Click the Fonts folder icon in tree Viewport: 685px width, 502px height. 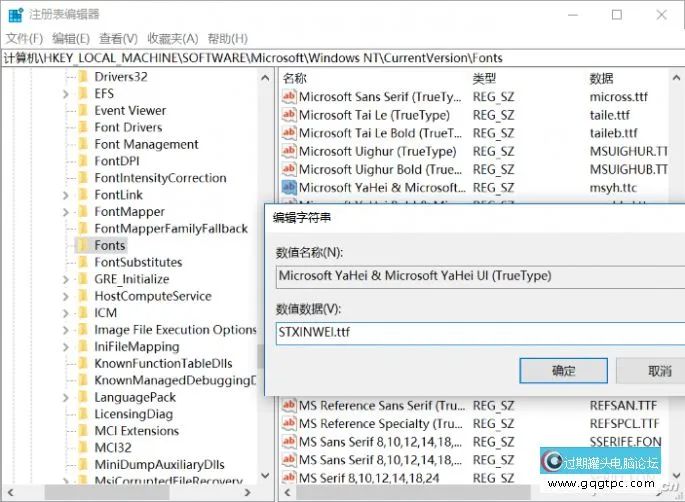tap(83, 245)
